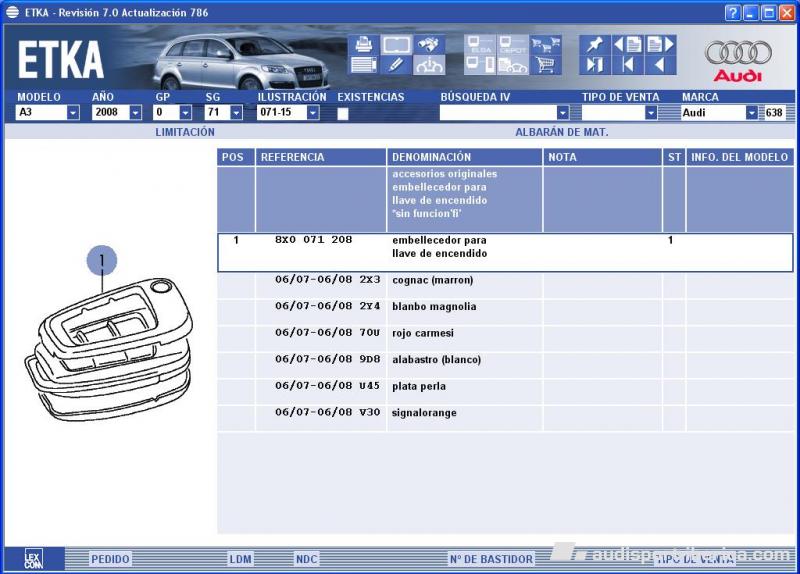Click the POS column header

236,157
